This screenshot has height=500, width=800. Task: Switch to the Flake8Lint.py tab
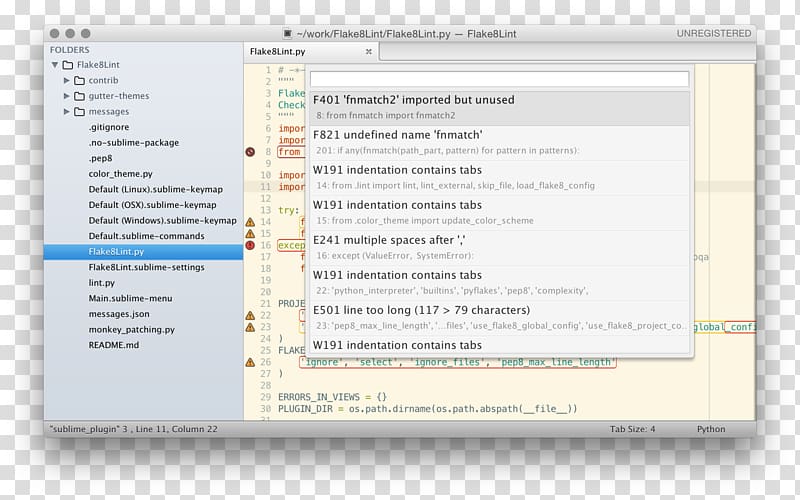311,52
